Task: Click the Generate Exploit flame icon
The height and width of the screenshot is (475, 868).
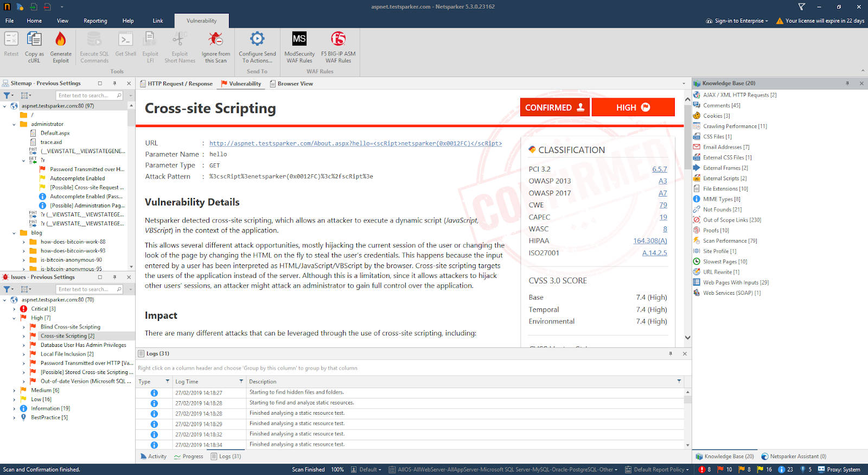Action: point(61,40)
